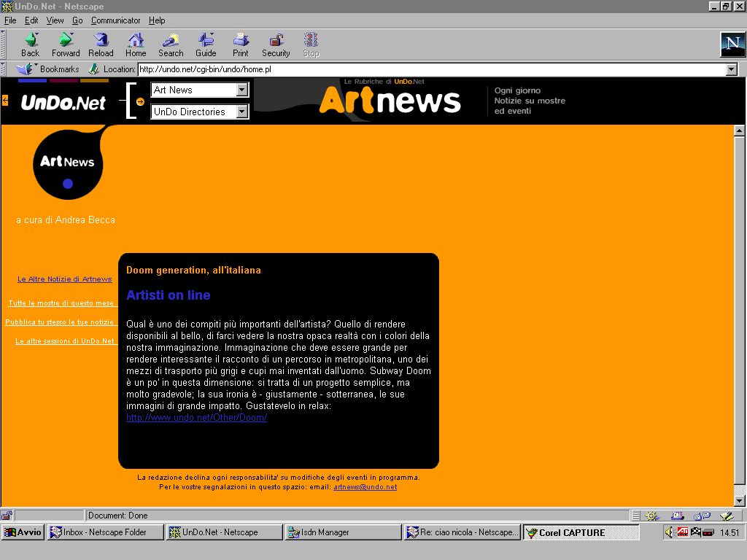Click the UnDo.Net - Netscape taskbar button
Image resolution: width=747 pixels, height=560 pixels.
coord(224,532)
